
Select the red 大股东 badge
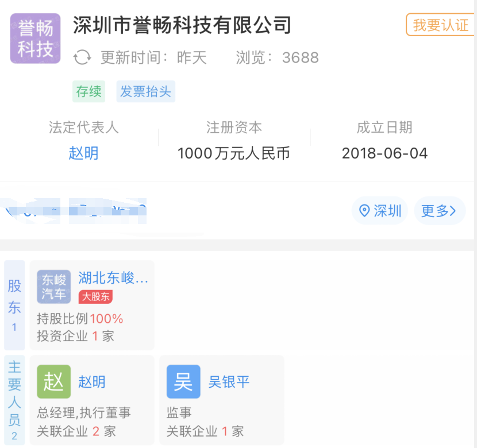click(95, 296)
